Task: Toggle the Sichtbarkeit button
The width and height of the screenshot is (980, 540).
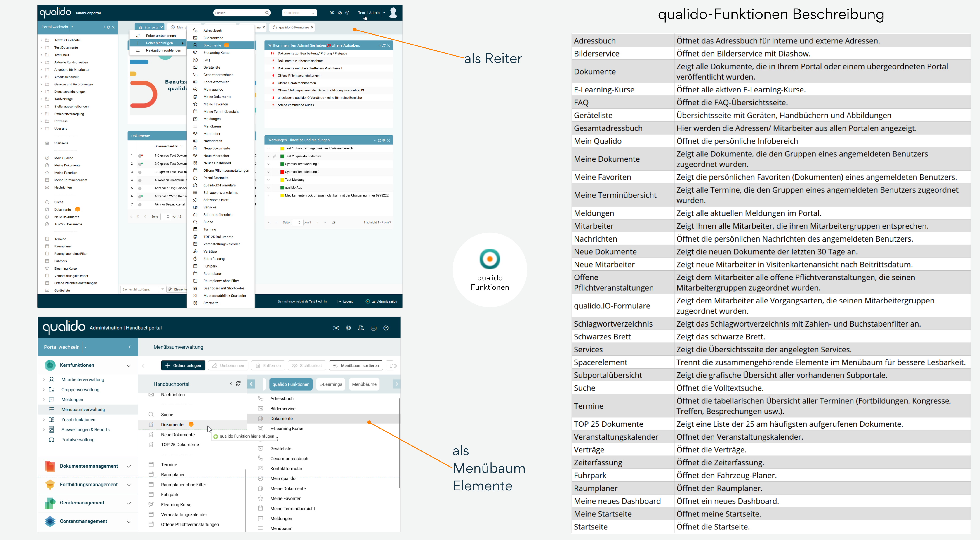Action: [x=307, y=366]
